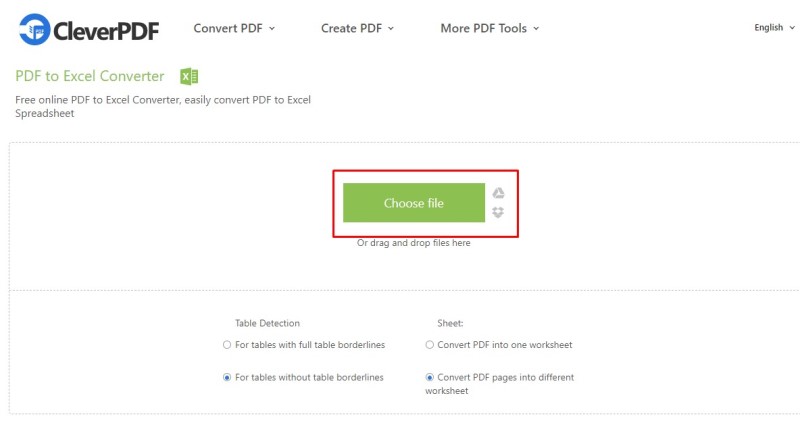
Task: Expand the More PDF Tools dropdown arrow
Action: (x=536, y=29)
